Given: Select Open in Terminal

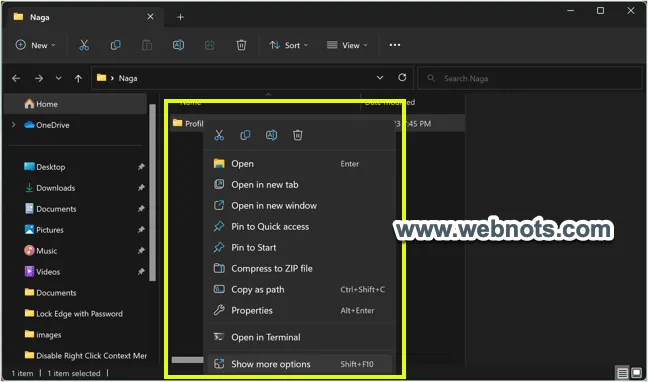Looking at the screenshot, I should [x=299, y=337].
